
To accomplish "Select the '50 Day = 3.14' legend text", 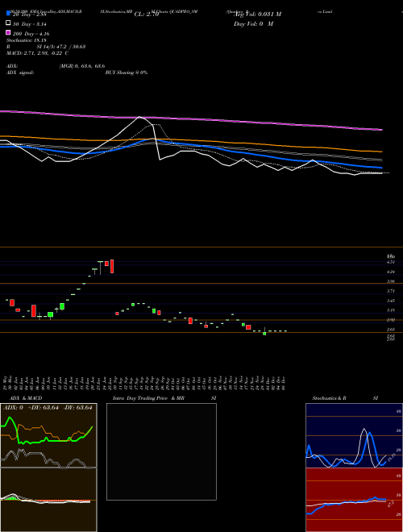I will 30,24.
